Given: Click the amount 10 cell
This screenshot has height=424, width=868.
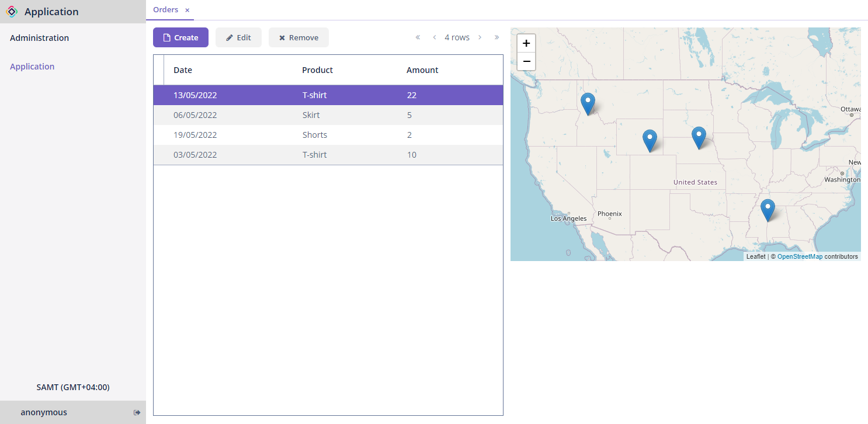Looking at the screenshot, I should coord(412,155).
